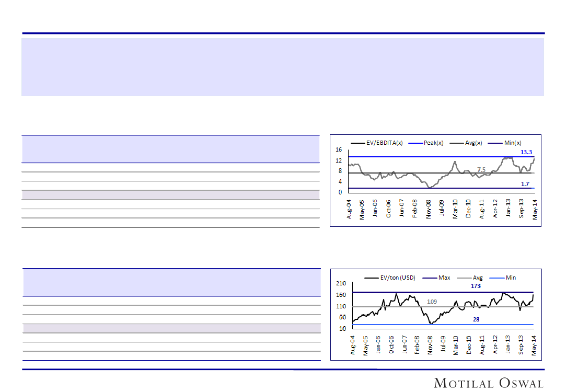
Task: Click the Nov-08 x-axis label in lower chart
Action: pos(430,344)
